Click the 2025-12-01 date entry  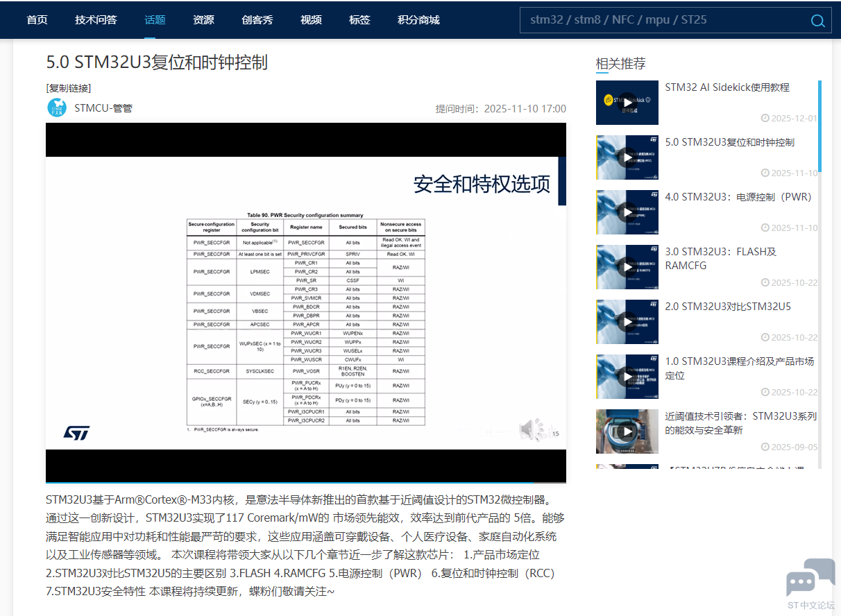(790, 119)
